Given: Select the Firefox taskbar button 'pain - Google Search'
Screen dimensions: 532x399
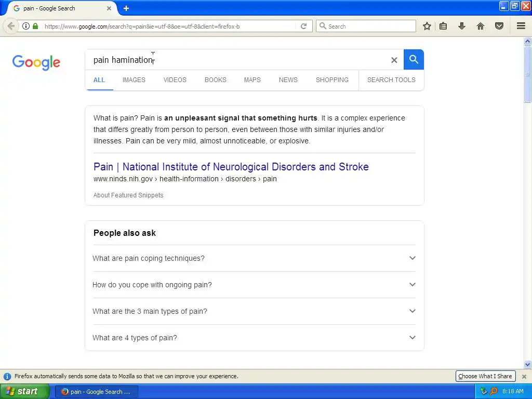Looking at the screenshot, I should (97, 392).
